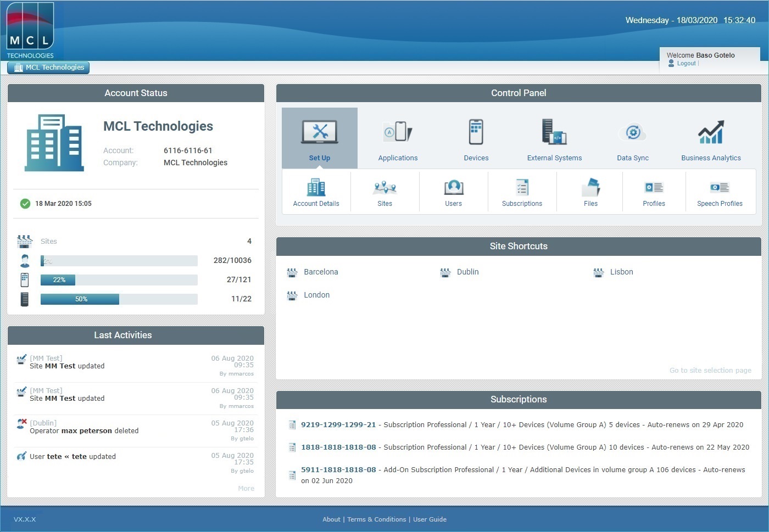Go to site selection page

710,370
